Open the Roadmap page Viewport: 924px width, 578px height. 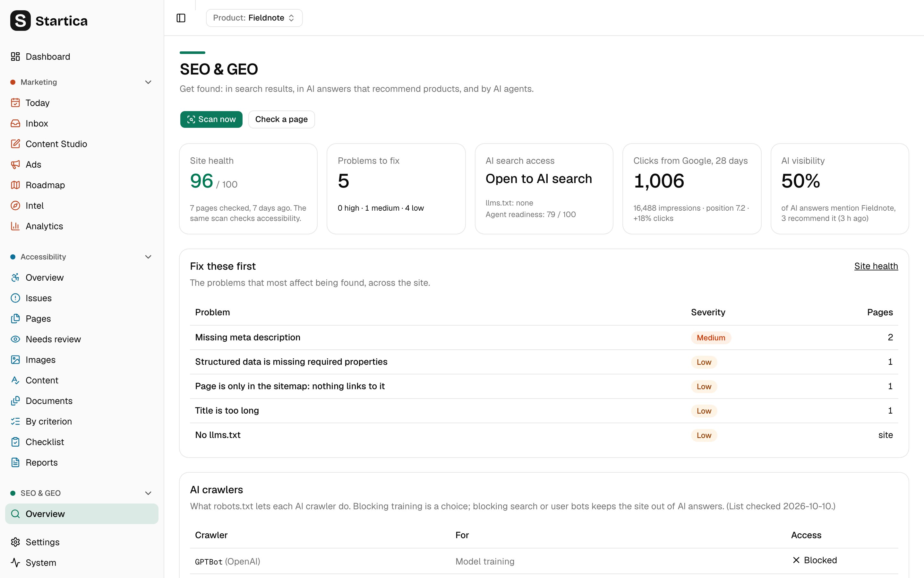point(82,185)
